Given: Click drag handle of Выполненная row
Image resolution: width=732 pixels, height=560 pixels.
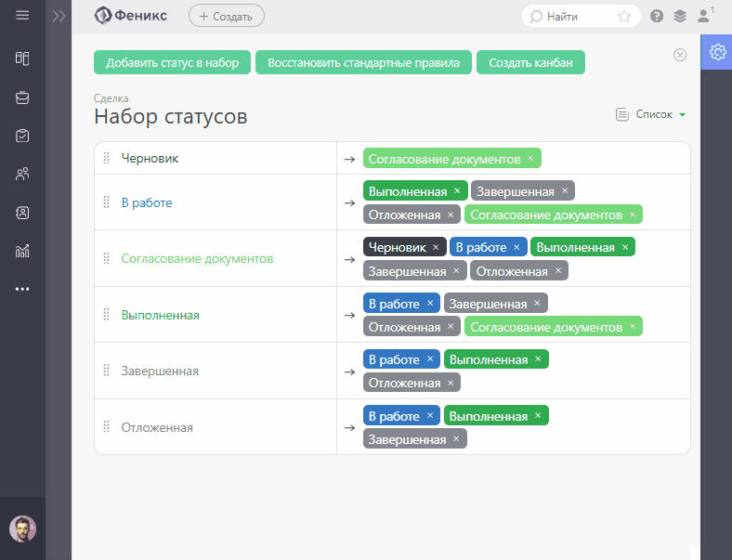Looking at the screenshot, I should coord(107,315).
